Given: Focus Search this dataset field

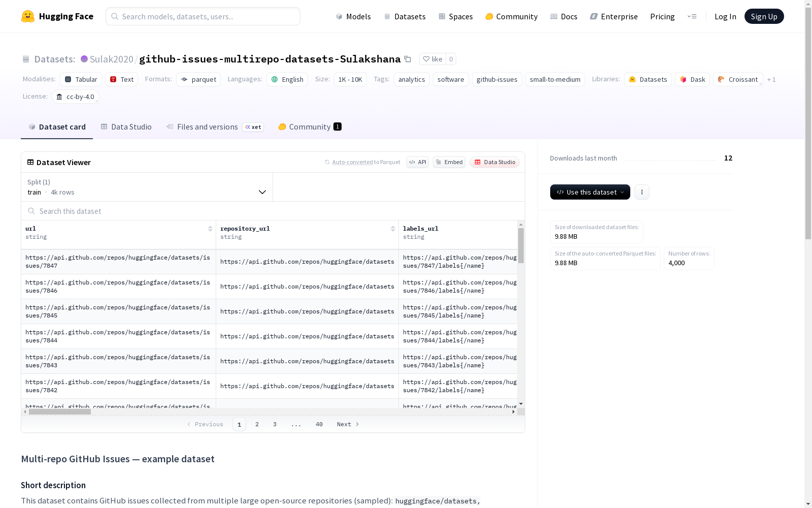Looking at the screenshot, I should [273, 211].
